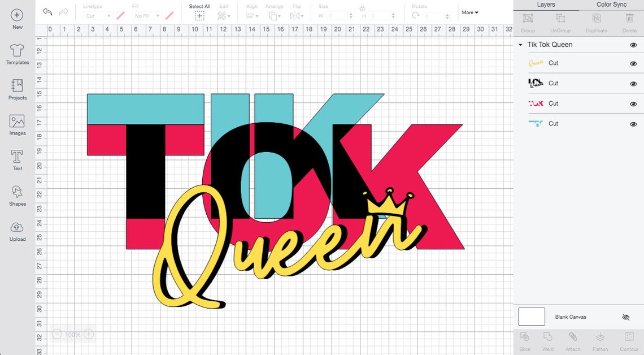Click the Select All icon

(199, 16)
